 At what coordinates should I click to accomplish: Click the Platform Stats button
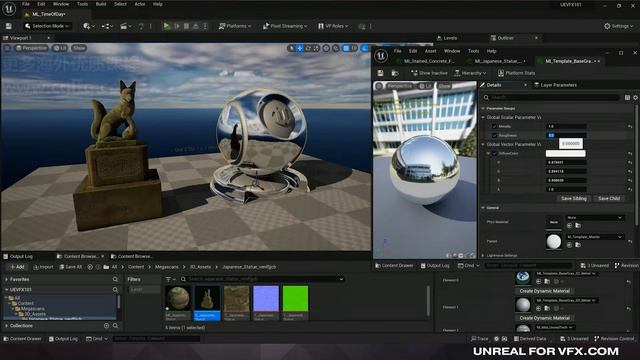tap(516, 73)
